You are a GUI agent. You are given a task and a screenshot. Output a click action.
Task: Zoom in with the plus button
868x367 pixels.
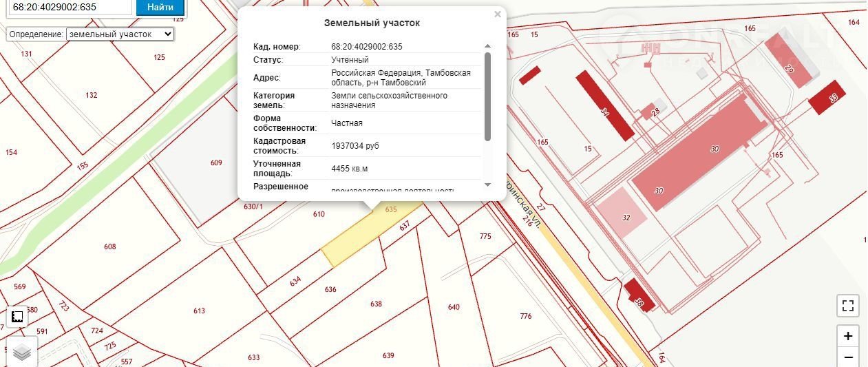[x=848, y=336]
